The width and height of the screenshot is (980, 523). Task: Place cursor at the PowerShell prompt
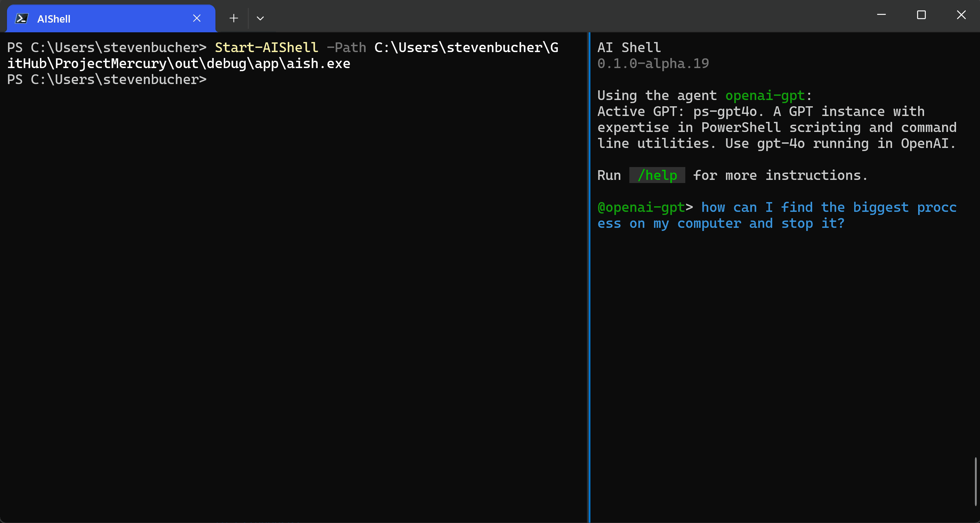pos(213,80)
